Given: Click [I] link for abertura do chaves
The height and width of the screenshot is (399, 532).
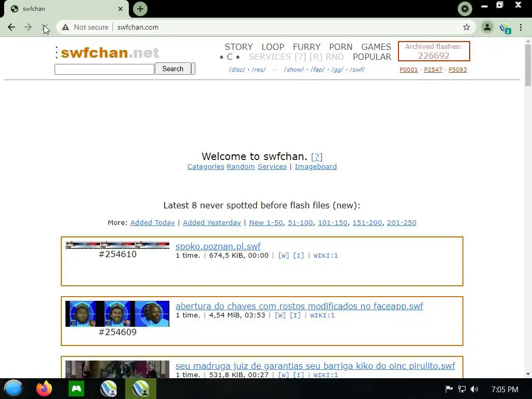Looking at the screenshot, I should coord(295,315).
